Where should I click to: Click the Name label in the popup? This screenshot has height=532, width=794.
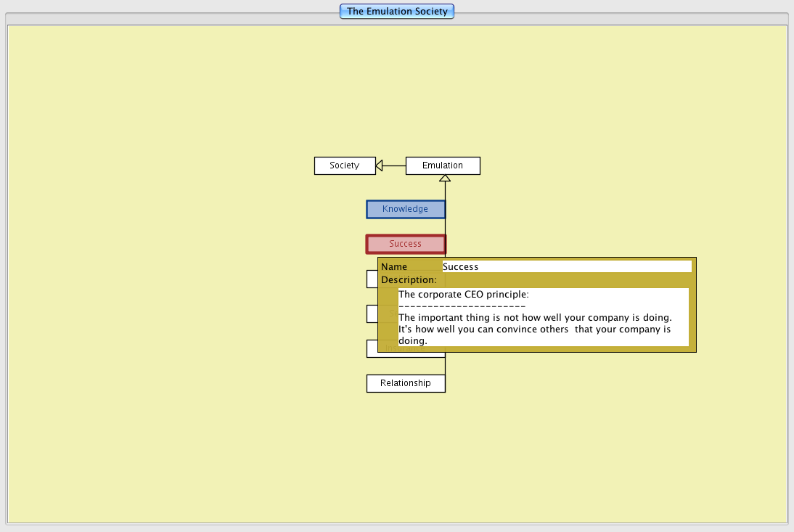point(394,267)
